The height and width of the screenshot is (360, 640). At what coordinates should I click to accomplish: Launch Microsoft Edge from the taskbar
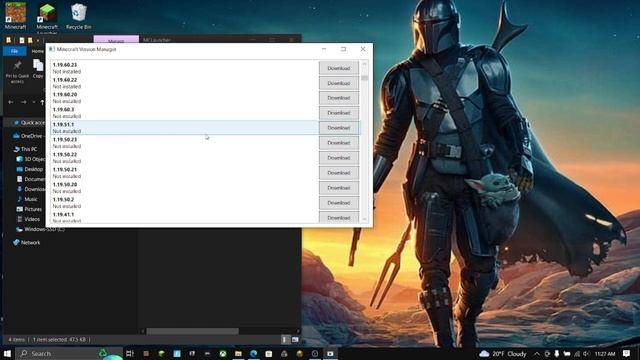[253, 353]
